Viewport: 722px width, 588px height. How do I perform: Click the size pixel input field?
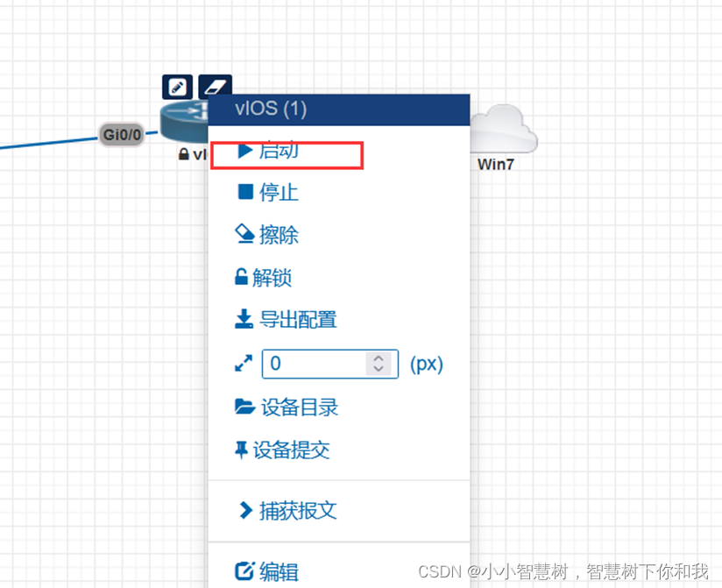click(329, 364)
